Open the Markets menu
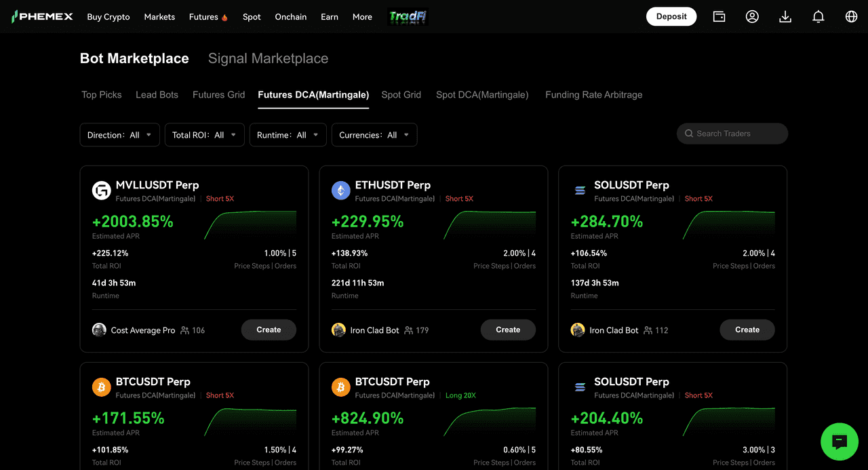 point(159,17)
